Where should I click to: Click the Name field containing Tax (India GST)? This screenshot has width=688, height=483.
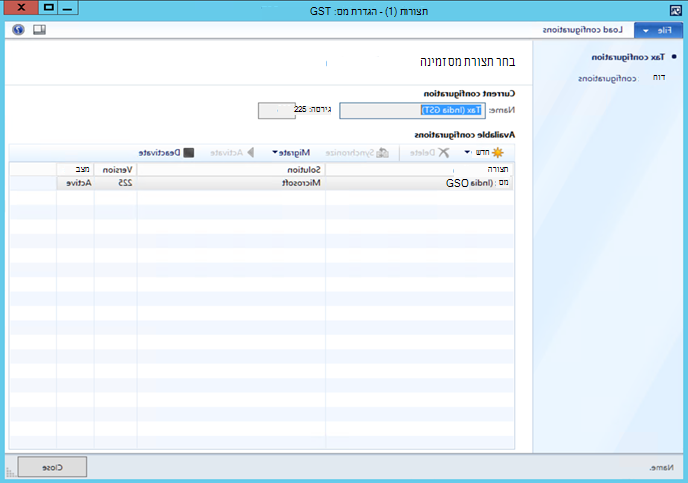(x=412, y=110)
